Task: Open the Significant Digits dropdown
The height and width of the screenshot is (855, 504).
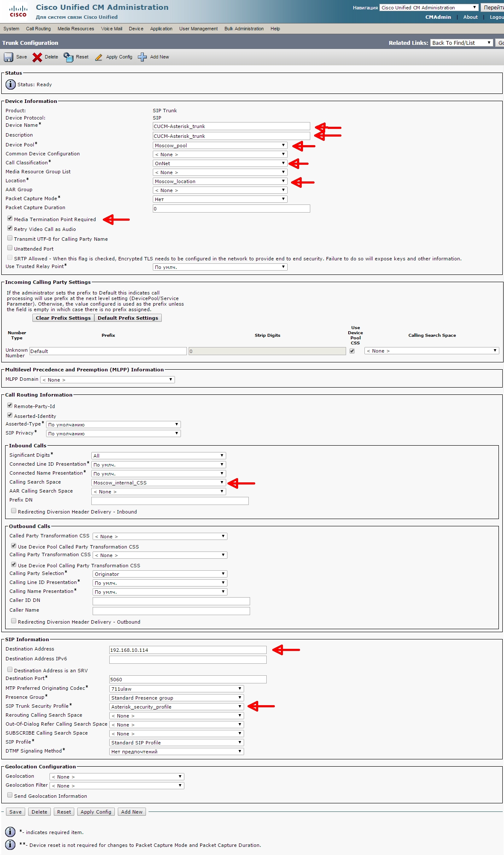Action: (159, 456)
